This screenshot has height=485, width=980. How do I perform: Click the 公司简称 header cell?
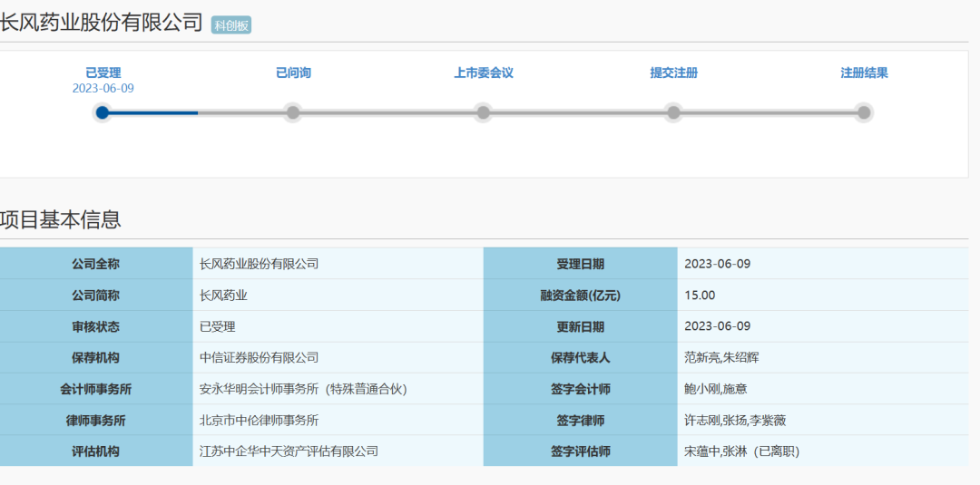[x=96, y=296]
